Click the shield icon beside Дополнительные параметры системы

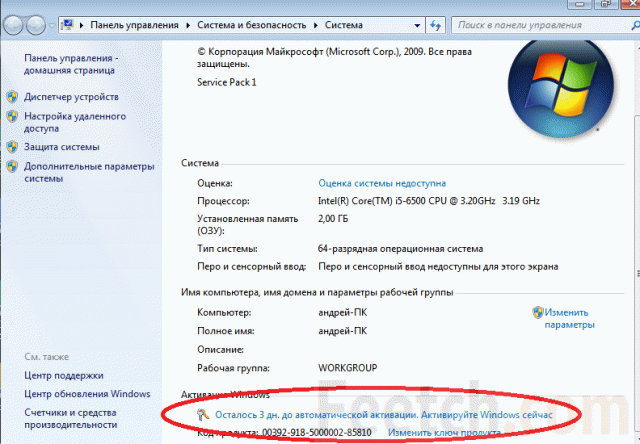12,166
